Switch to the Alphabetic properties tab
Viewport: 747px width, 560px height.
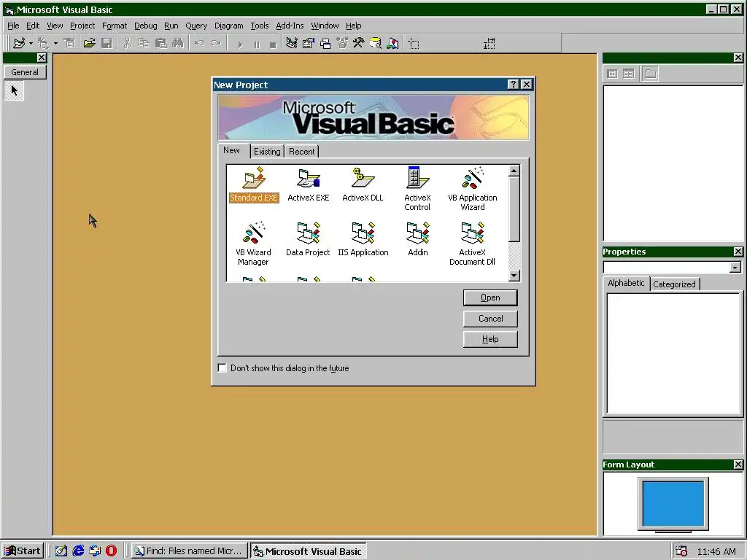(x=626, y=283)
